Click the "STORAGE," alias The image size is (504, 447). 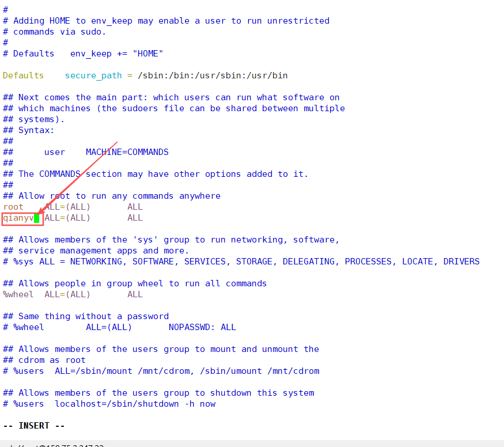coord(256,262)
